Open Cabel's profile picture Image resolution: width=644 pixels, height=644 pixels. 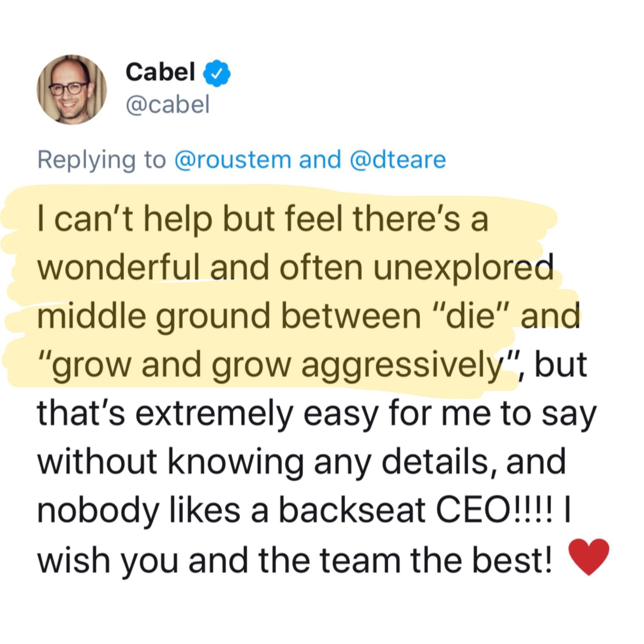pos(72,89)
